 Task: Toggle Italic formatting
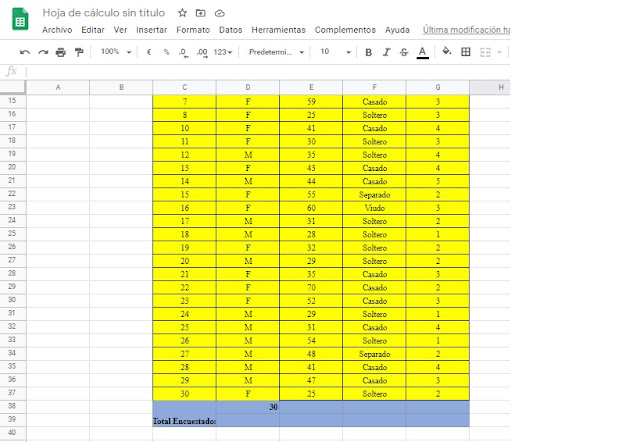point(386,52)
